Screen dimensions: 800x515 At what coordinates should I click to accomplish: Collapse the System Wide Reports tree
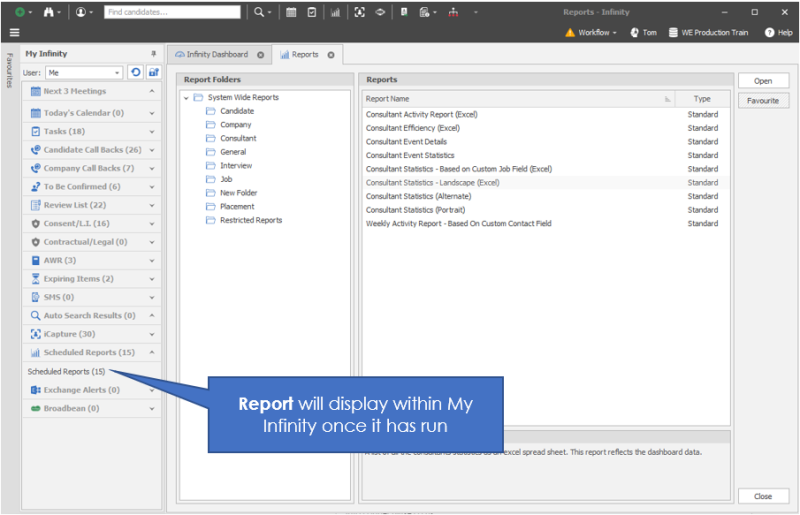tap(186, 98)
